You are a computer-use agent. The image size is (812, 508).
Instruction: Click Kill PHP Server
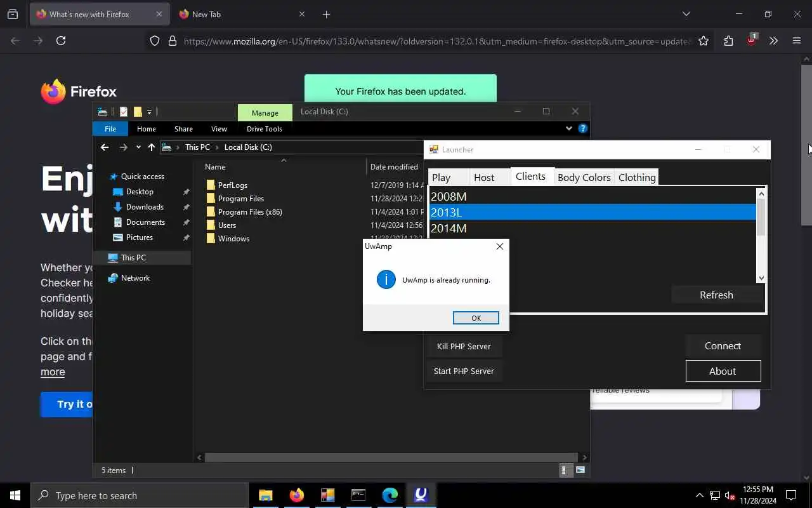click(464, 346)
